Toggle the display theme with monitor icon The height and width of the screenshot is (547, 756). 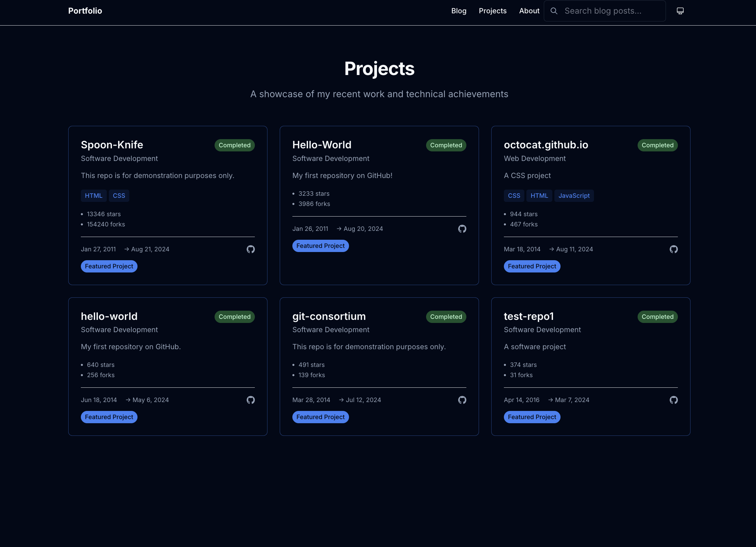coord(680,11)
